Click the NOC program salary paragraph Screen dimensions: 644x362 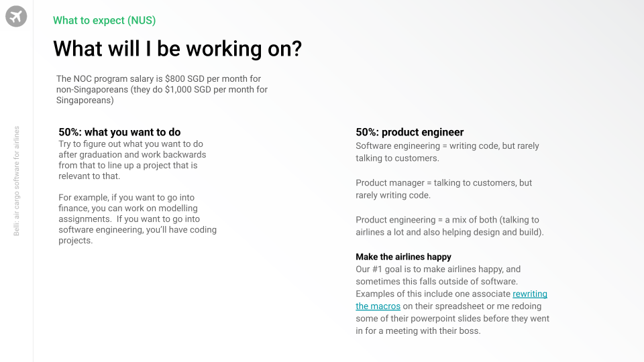(x=162, y=89)
